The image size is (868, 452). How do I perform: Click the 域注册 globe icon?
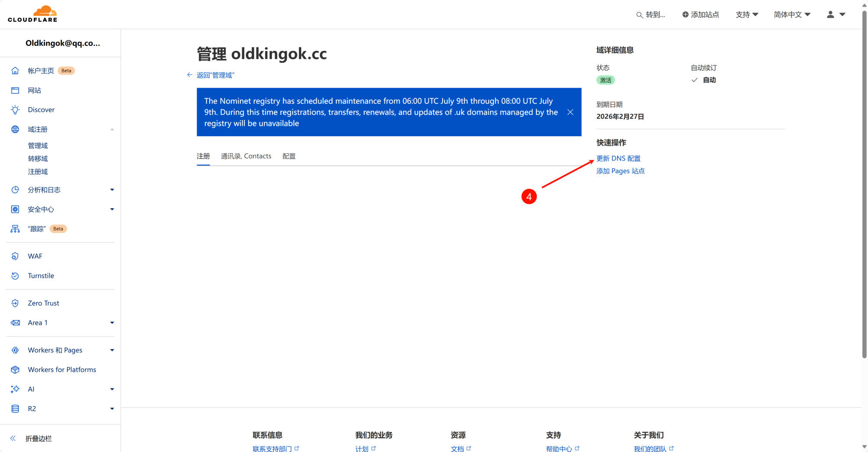pos(15,129)
